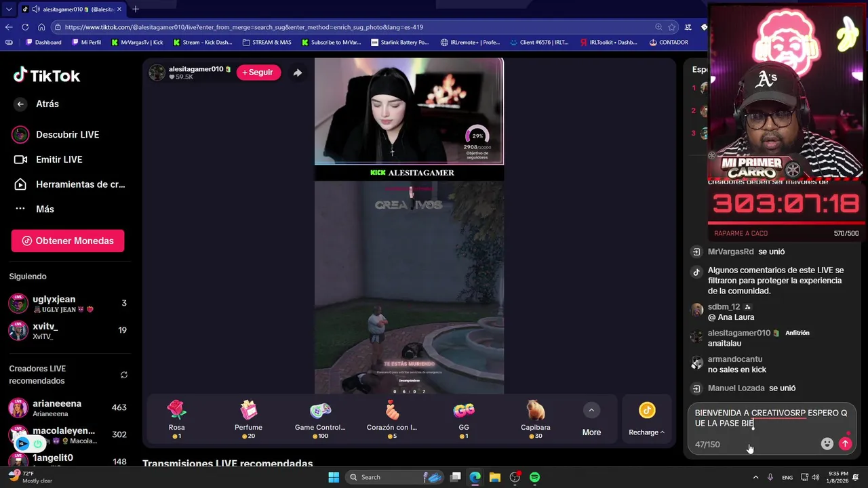Viewport: 868px width, 488px height.
Task: Open the Subscribe to MrVar... bookmark
Action: click(x=330, y=42)
